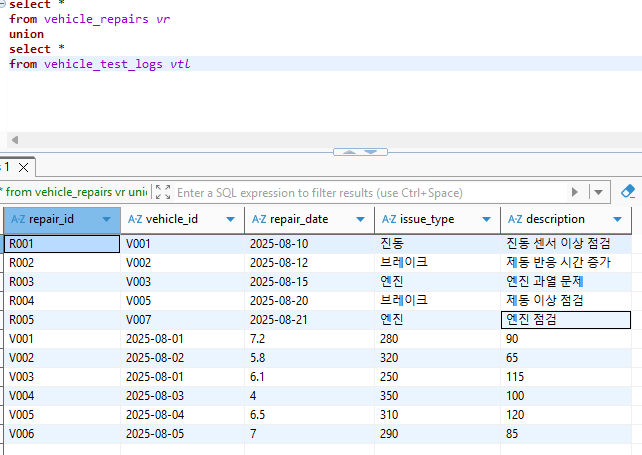Click the repair_id column type icon

18,219
